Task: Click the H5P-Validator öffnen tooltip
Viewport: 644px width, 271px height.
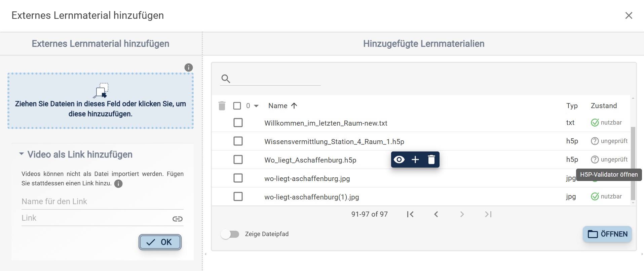Action: click(609, 175)
